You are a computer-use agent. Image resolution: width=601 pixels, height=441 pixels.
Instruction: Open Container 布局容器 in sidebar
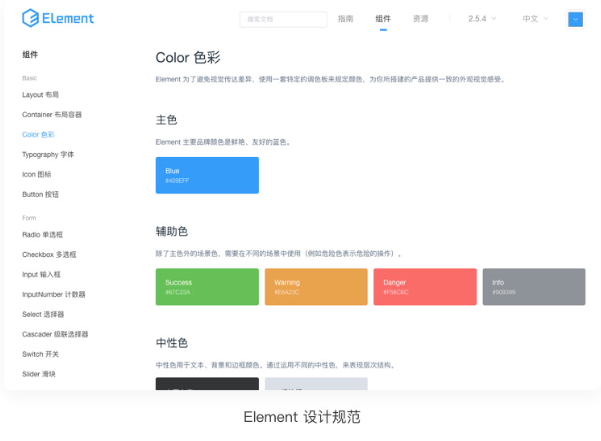point(52,115)
